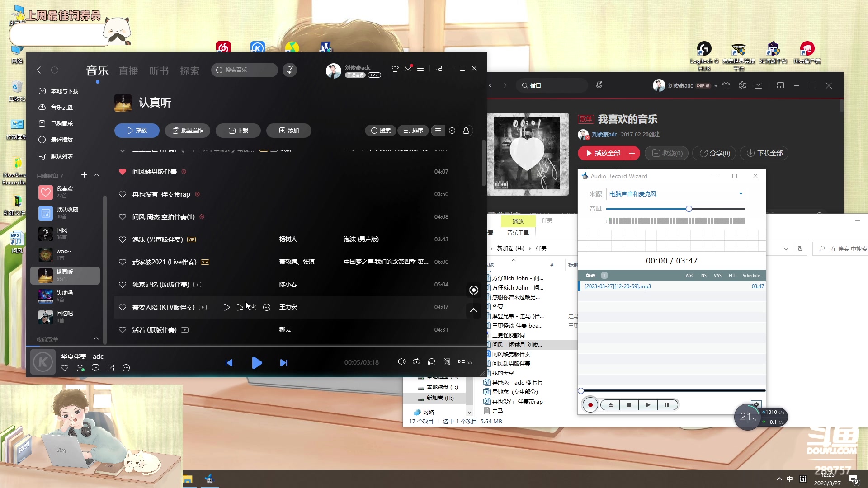Open the audio source dropdown
868x488 pixels.
point(740,194)
